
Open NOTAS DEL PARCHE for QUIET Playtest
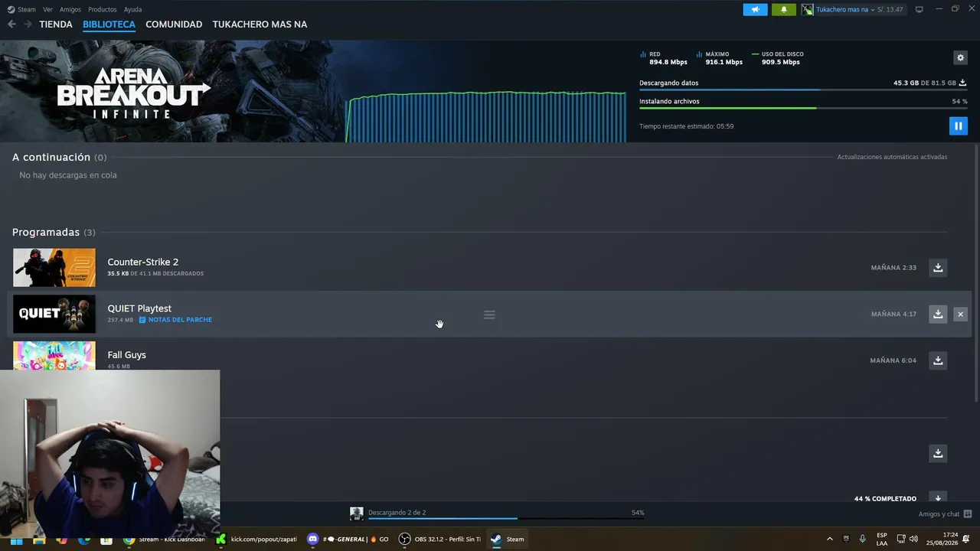click(x=175, y=320)
